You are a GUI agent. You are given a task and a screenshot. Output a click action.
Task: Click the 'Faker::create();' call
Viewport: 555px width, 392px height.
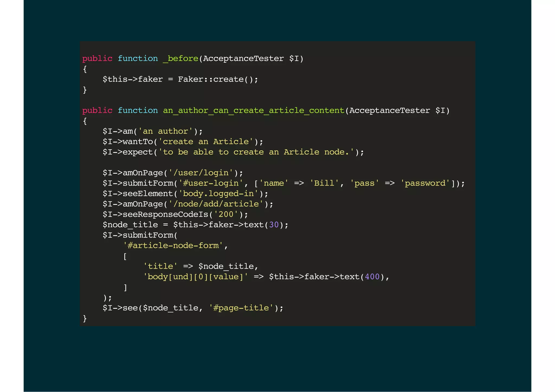218,79
